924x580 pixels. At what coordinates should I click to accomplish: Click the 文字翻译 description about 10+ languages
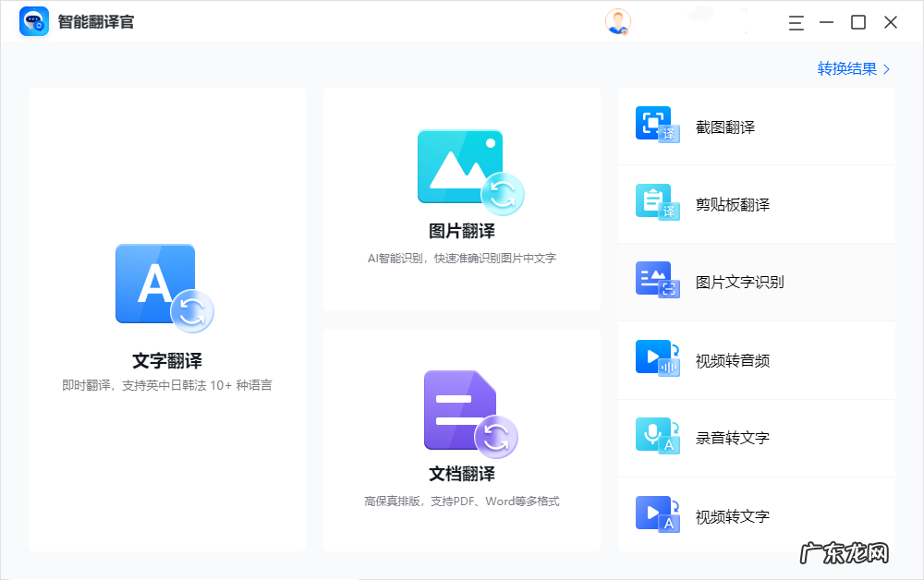(x=167, y=385)
